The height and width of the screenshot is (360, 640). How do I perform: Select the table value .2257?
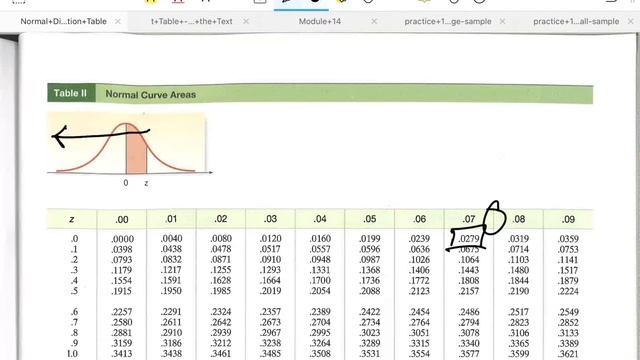click(122, 312)
